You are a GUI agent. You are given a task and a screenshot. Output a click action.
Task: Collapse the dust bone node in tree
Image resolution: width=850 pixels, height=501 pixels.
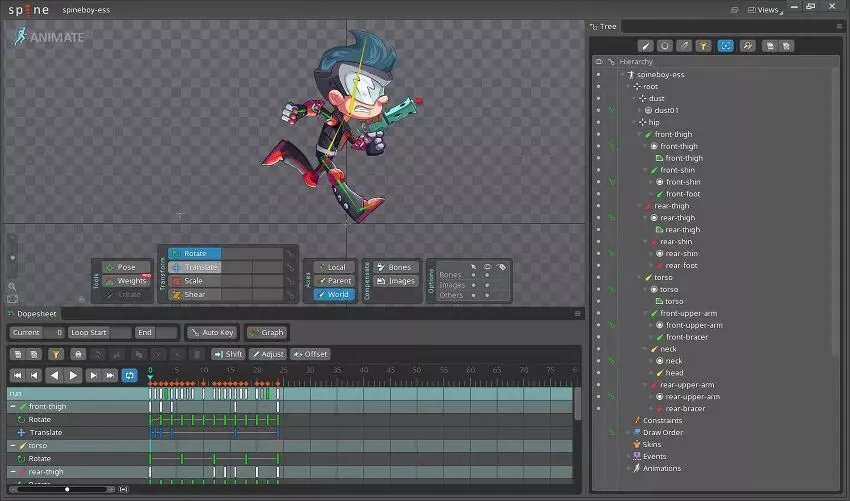tap(634, 98)
